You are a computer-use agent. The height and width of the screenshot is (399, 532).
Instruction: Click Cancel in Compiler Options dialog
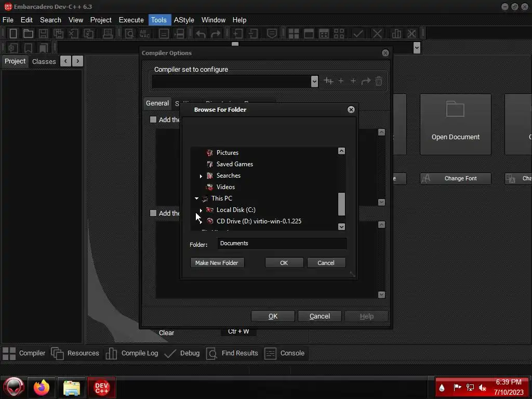[x=320, y=316]
